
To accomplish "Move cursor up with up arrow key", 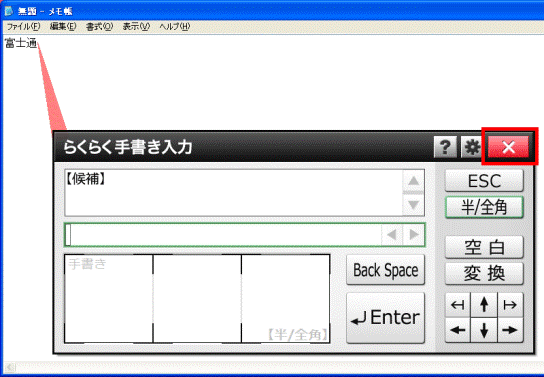I will click(x=484, y=305).
